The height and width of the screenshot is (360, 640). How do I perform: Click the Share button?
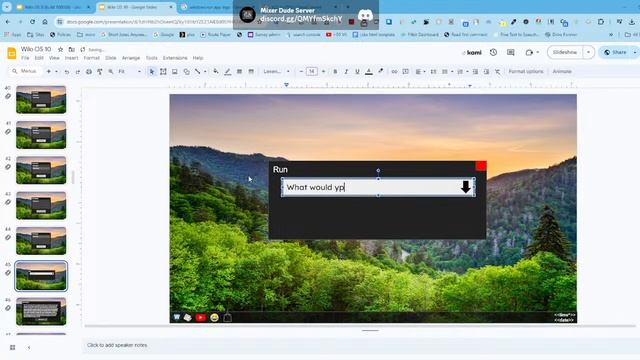point(615,52)
